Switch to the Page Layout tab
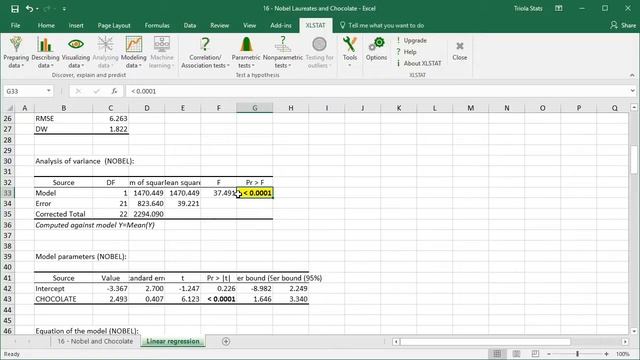This screenshot has width=640, height=360. coord(114,25)
